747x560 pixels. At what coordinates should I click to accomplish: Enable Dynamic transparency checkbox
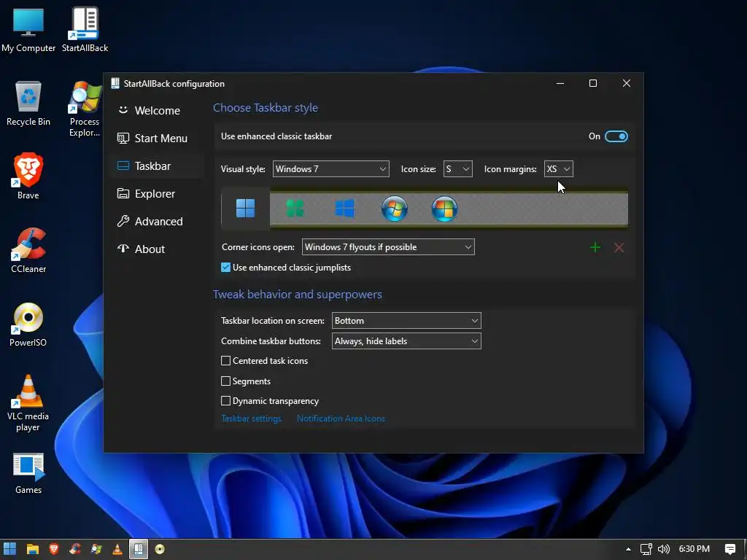click(226, 401)
